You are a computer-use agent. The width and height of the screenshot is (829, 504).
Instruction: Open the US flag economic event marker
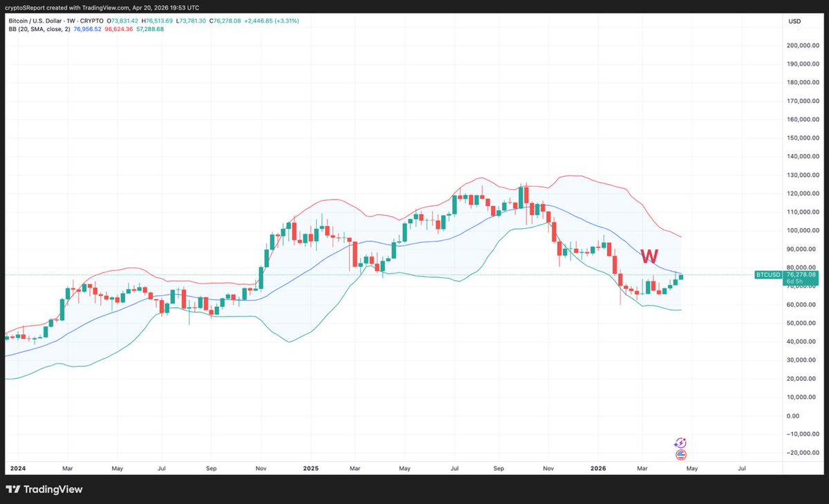pyautogui.click(x=680, y=455)
